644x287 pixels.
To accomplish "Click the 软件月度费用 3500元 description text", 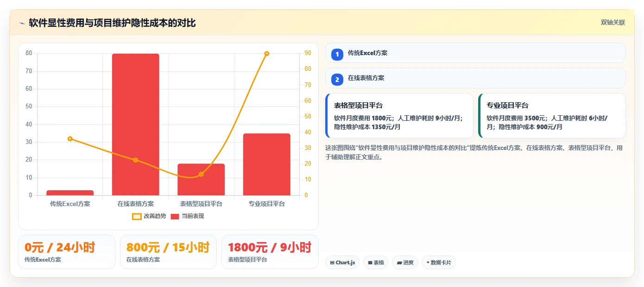I will click(x=547, y=122).
